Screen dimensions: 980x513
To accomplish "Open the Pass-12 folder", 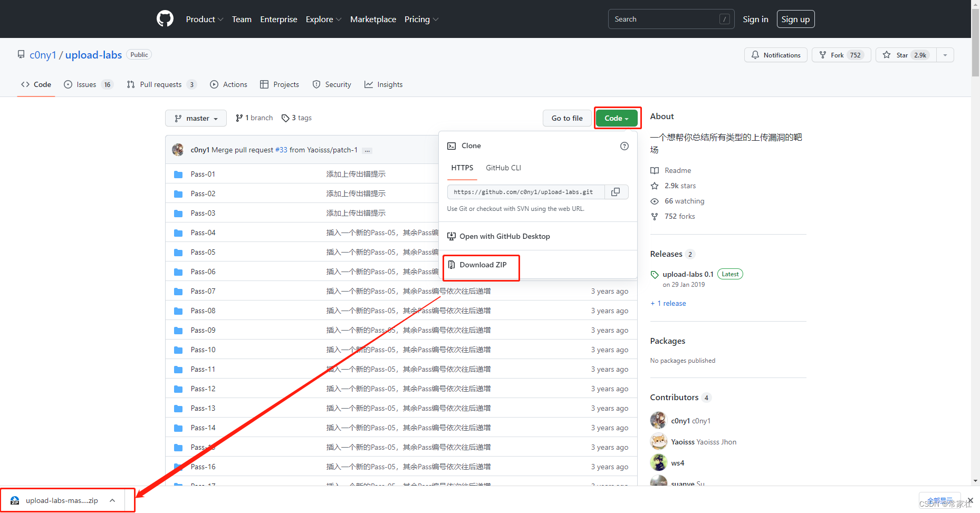I will click(203, 389).
